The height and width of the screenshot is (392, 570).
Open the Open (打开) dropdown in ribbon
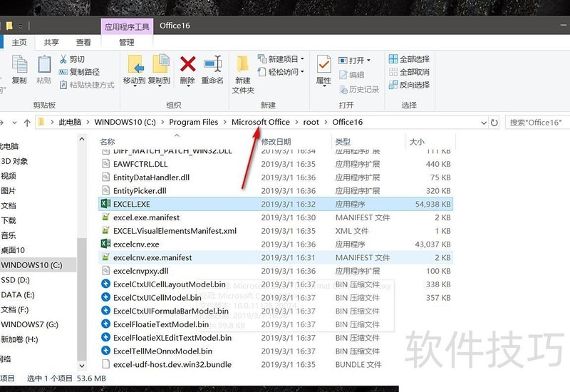(x=354, y=61)
